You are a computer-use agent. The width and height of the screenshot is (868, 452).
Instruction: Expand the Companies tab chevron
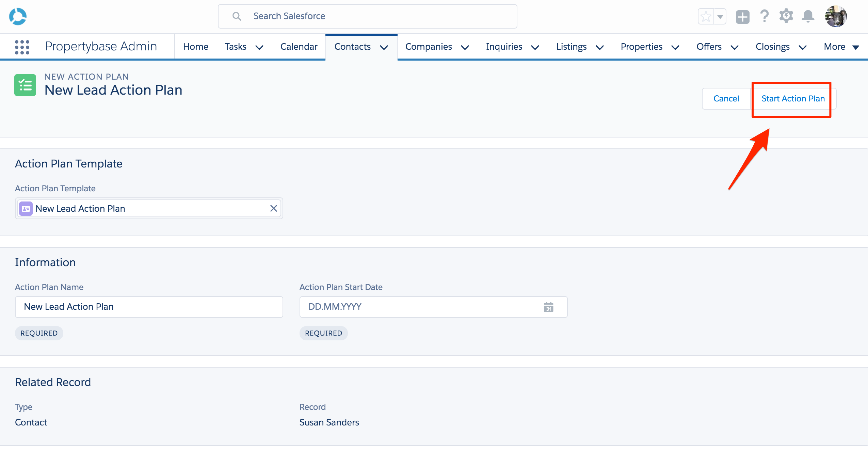(x=465, y=47)
